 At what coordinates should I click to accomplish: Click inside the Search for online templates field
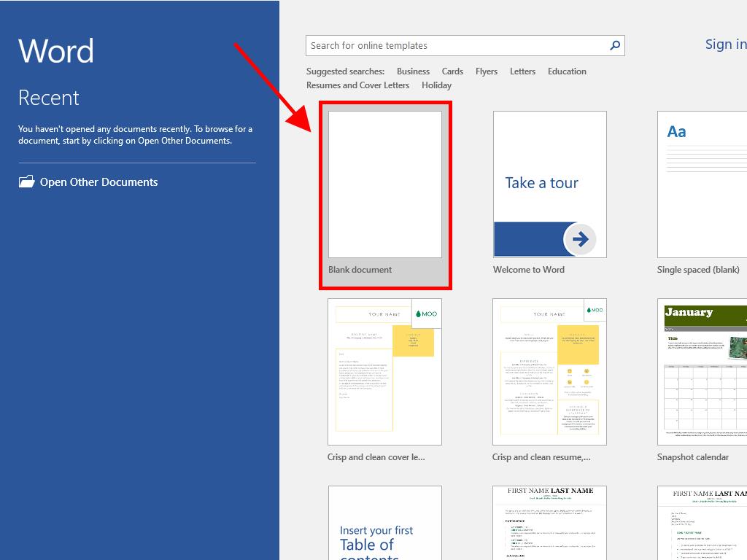(456, 45)
